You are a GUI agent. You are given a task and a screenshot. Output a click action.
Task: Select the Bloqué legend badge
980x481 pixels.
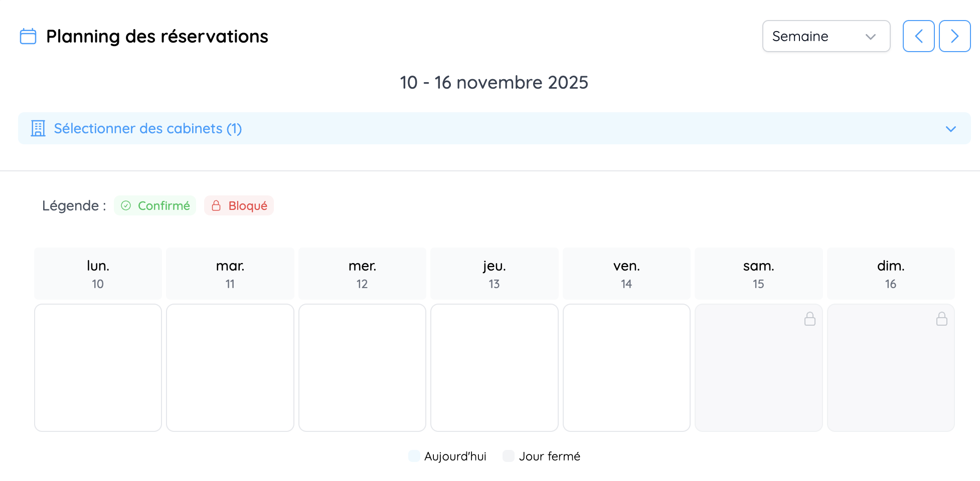pyautogui.click(x=239, y=205)
